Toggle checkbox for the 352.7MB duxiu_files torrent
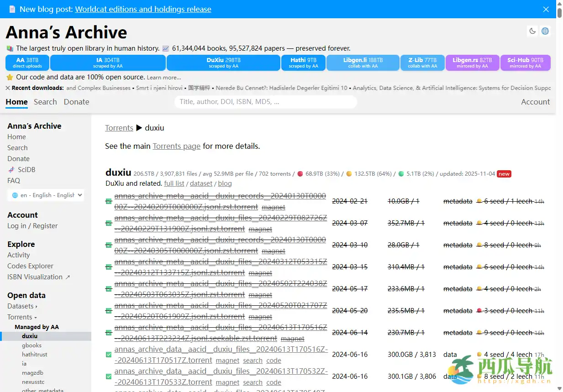 pyautogui.click(x=109, y=223)
